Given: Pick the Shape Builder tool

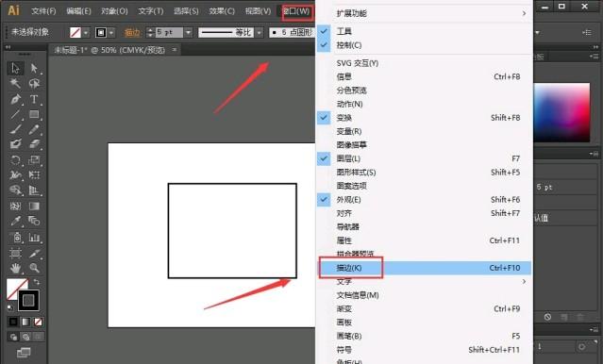Looking at the screenshot, I should (x=15, y=190).
